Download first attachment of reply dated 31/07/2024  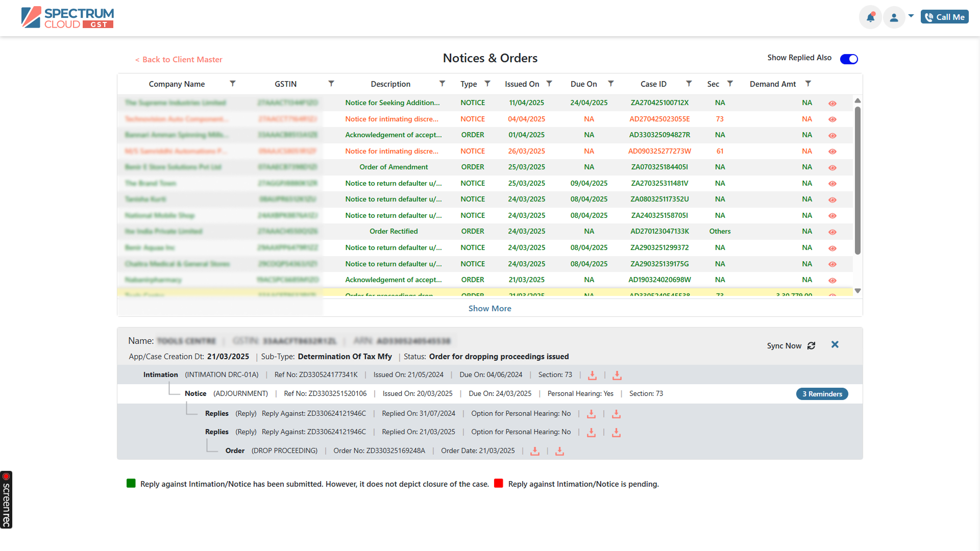(x=591, y=414)
